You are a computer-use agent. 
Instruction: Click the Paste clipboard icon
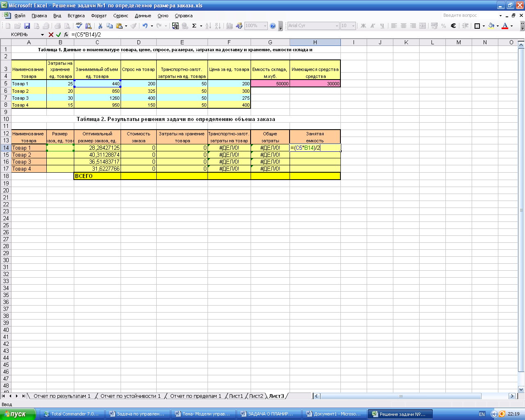click(x=119, y=25)
